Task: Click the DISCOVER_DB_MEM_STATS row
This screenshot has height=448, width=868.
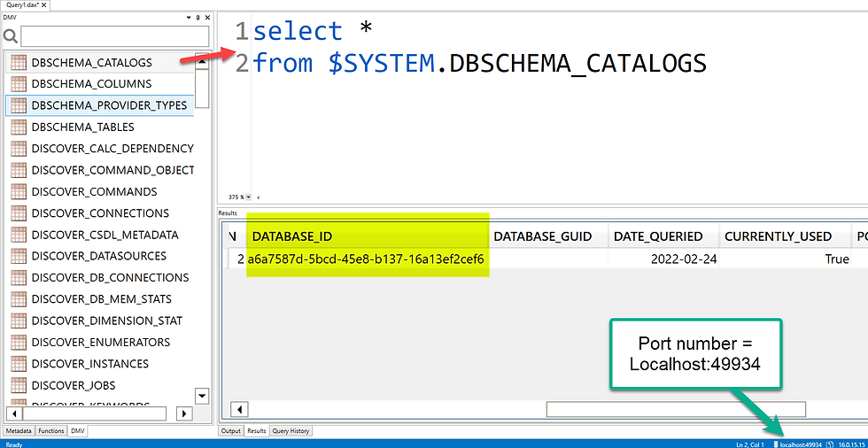Action: [99, 298]
